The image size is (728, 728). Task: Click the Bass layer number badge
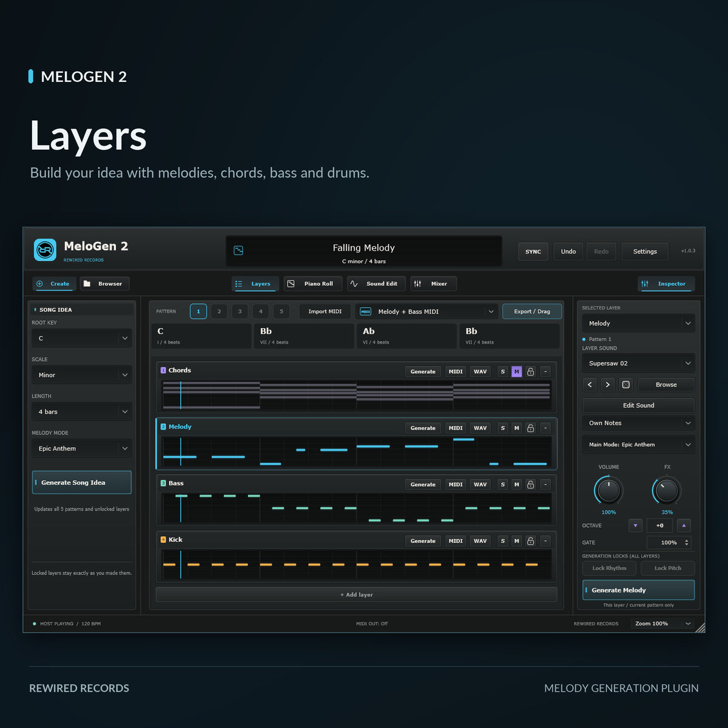pyautogui.click(x=163, y=483)
